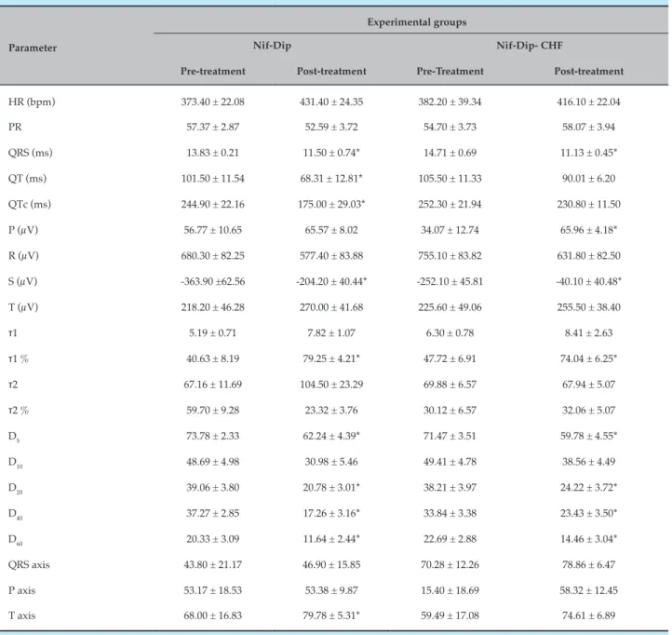
Task: Click value '373.40 ± 22.08'
Action: (x=212, y=101)
